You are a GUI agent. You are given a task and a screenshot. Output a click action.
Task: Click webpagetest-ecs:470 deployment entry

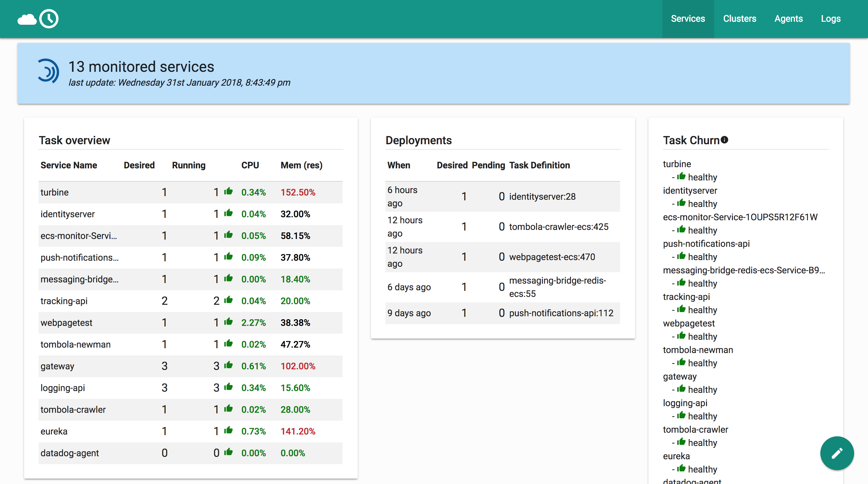point(552,257)
